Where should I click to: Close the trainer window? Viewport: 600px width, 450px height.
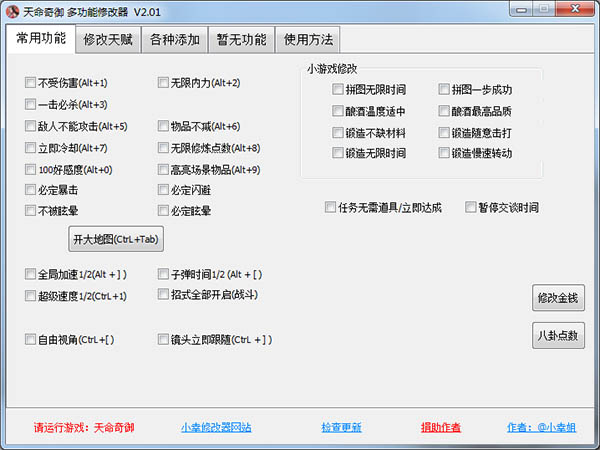(x=576, y=9)
